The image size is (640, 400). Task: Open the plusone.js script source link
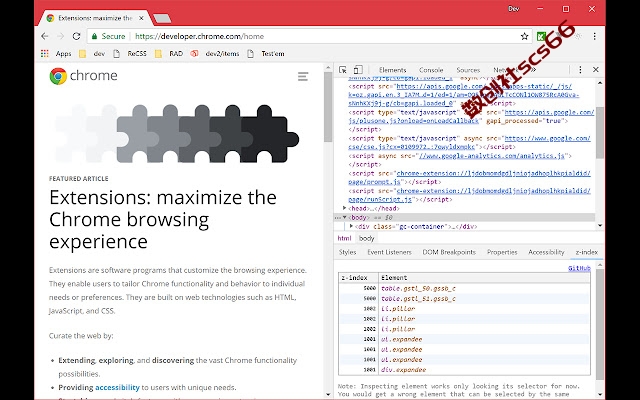[471, 116]
